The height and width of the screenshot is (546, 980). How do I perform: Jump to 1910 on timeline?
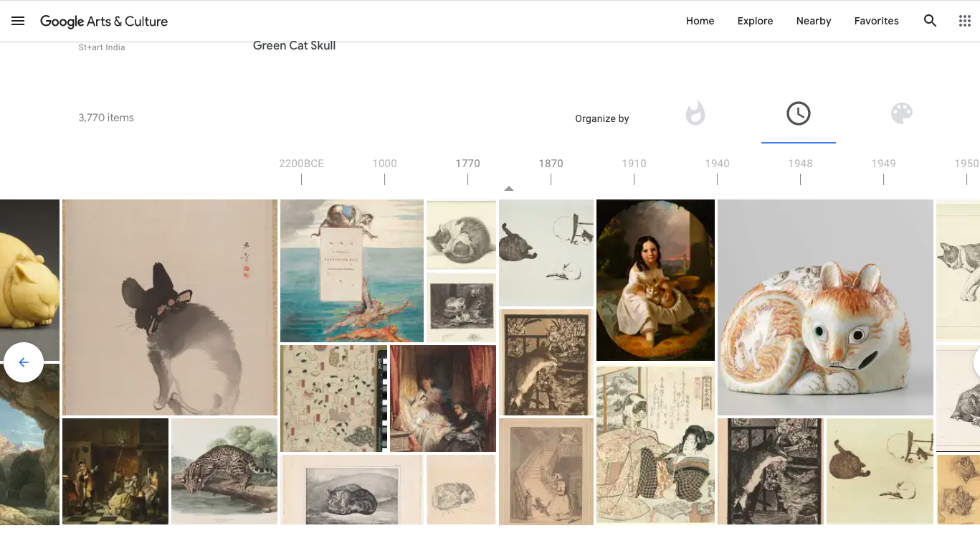(634, 164)
